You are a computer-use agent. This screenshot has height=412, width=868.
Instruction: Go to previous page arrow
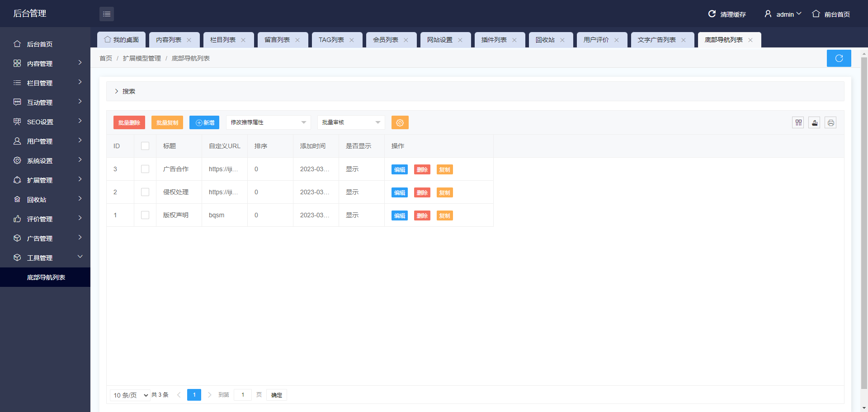click(x=179, y=395)
